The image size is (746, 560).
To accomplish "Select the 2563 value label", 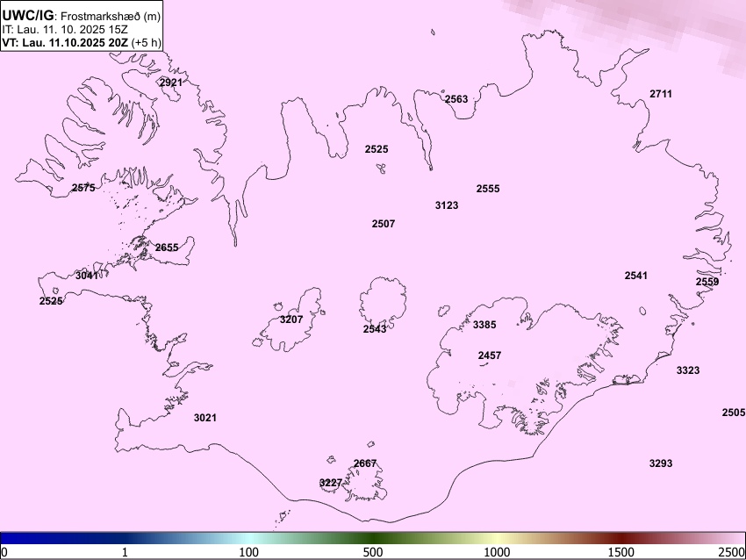I will click(456, 99).
